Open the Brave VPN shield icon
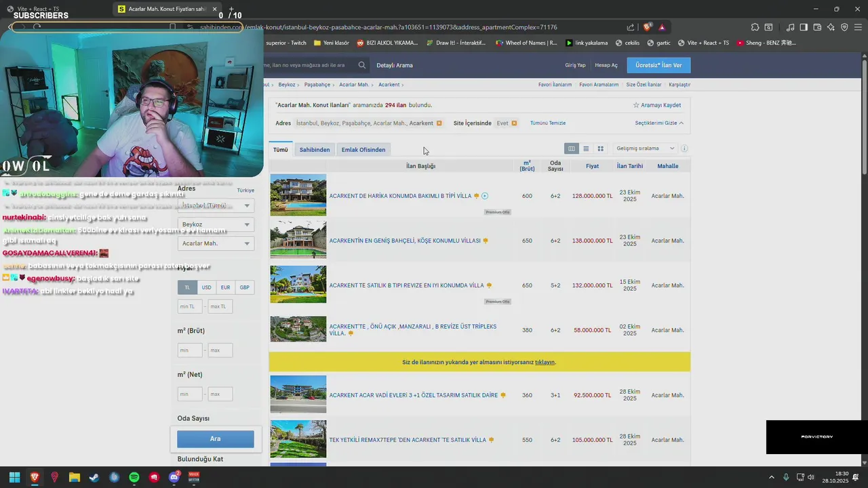Screen dimensions: 868x488 coord(844,27)
